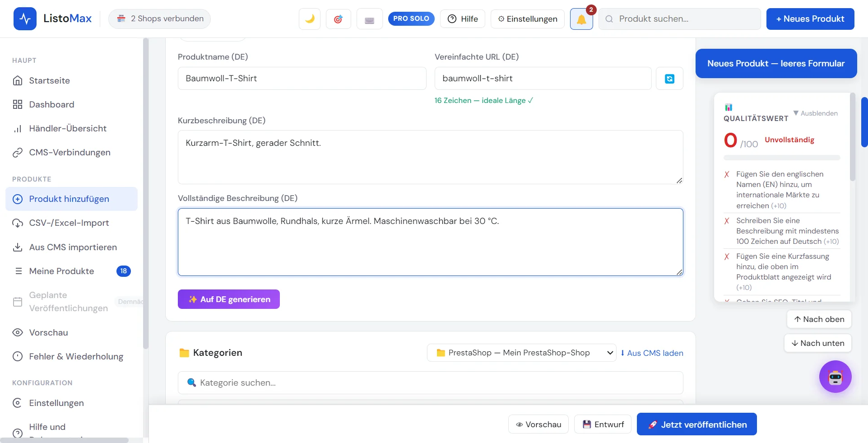
Task: Open Geplante Veröffentlichungen calendar entry
Action: (71, 302)
